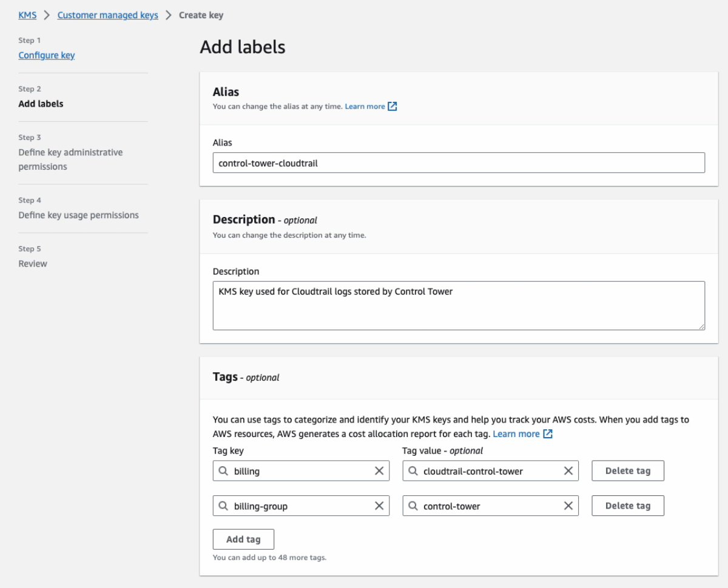The image size is (728, 588).
Task: Click search icon in billing-group key field
Action: (x=223, y=506)
